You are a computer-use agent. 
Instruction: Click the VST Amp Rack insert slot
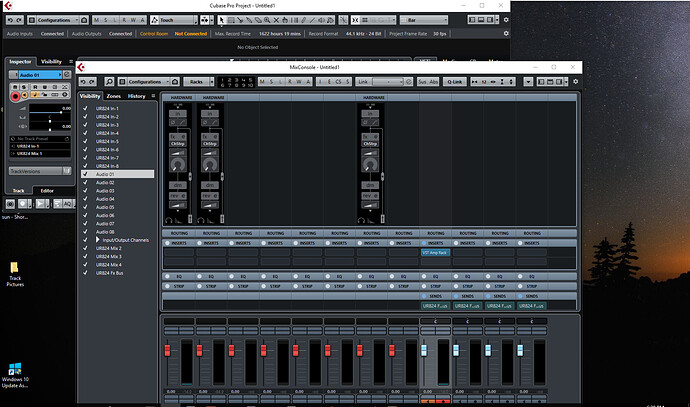tap(435, 253)
